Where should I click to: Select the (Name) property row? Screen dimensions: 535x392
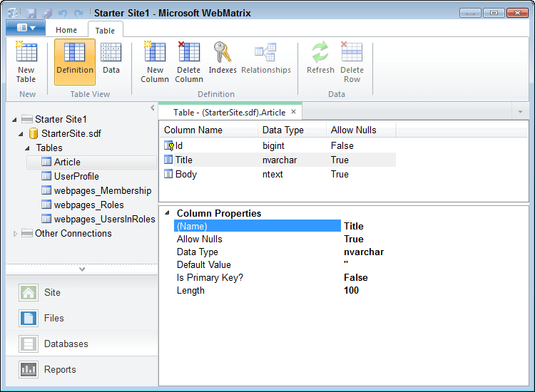coord(258,226)
